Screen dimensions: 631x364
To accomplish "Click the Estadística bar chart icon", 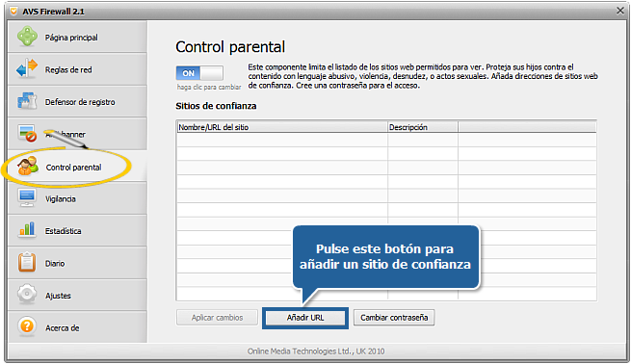I will click(x=27, y=229).
